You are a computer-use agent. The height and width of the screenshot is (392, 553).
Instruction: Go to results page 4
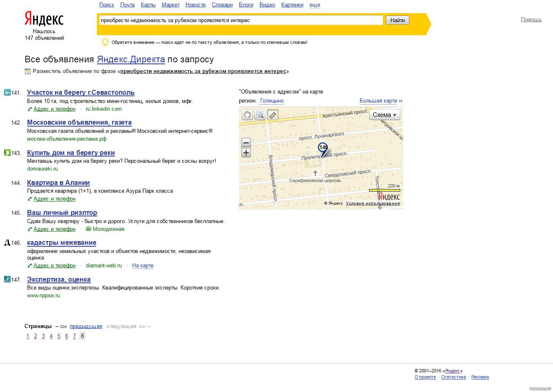pos(51,336)
